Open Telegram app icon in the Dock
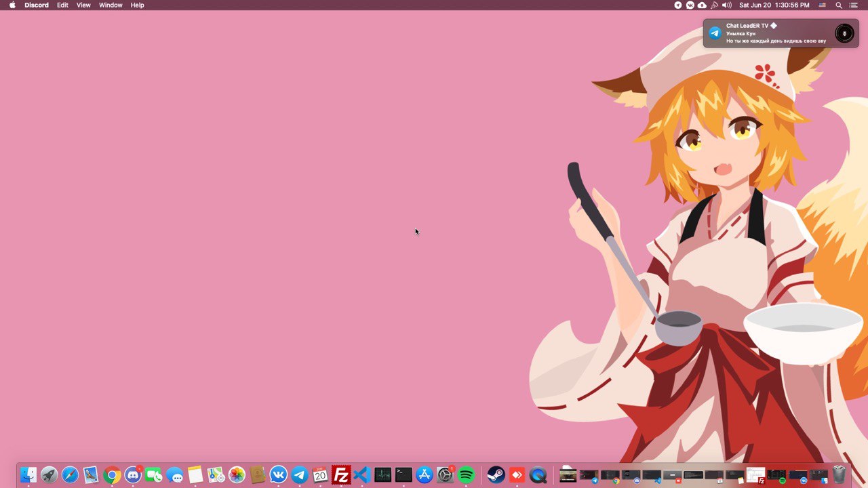 pos(300,475)
